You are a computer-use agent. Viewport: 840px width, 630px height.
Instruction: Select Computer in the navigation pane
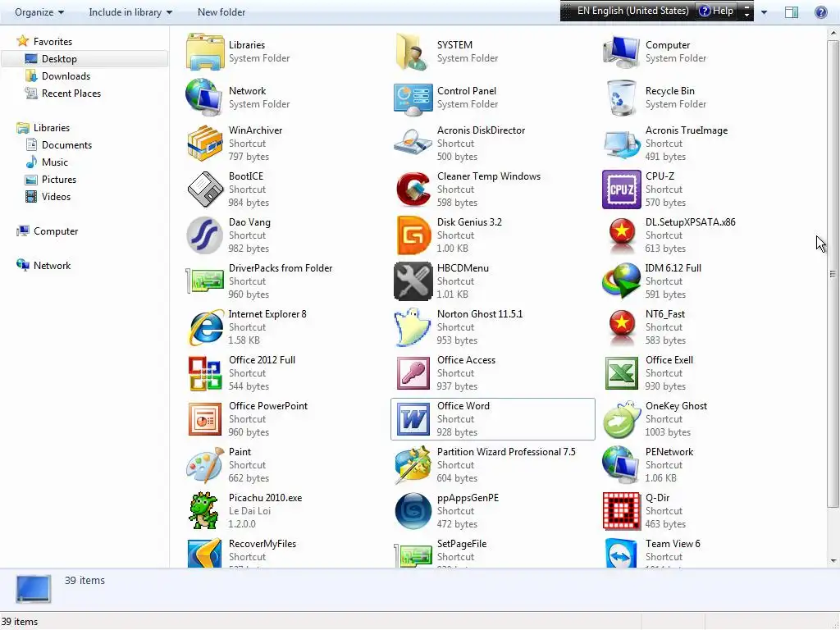point(56,231)
